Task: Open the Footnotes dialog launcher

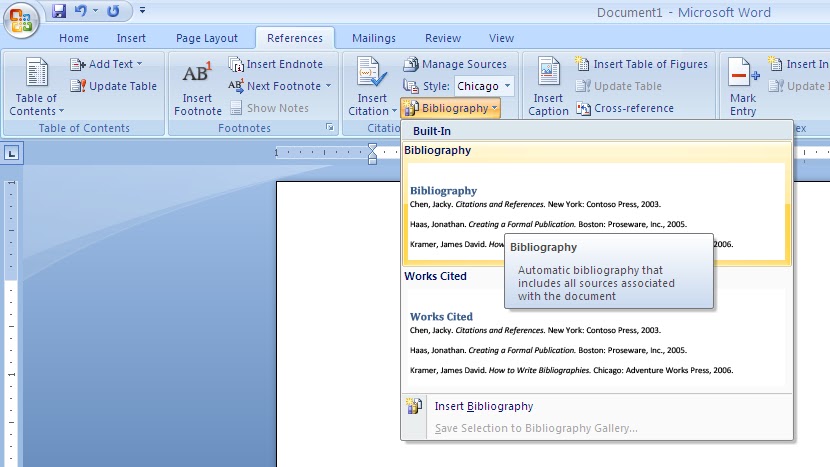Action: tap(330, 128)
